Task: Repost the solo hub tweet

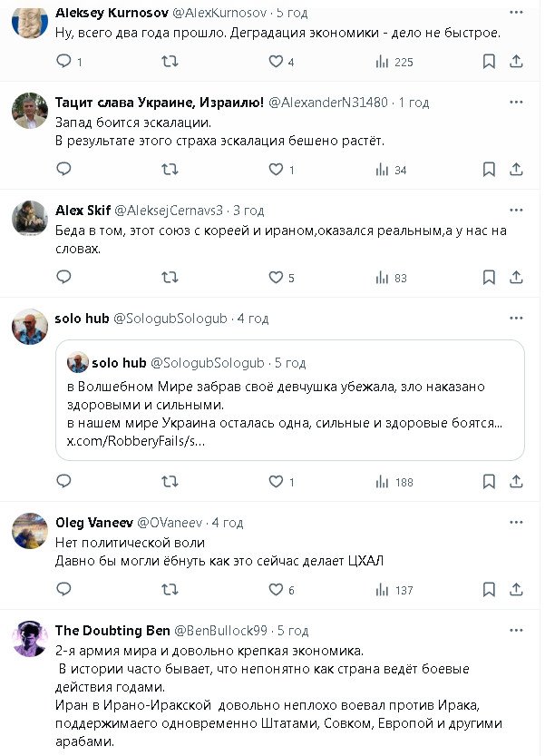Action: point(170,482)
